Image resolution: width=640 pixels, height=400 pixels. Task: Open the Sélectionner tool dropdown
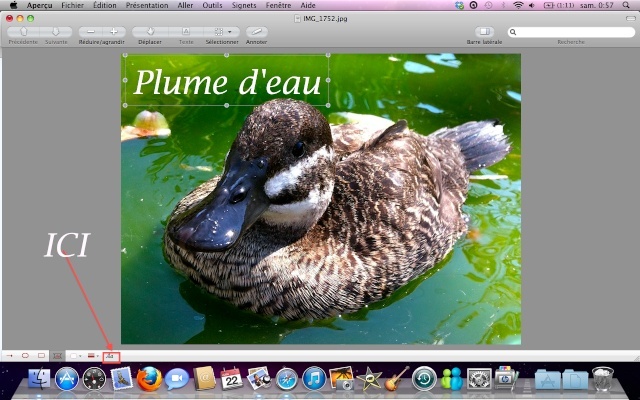pos(222,32)
